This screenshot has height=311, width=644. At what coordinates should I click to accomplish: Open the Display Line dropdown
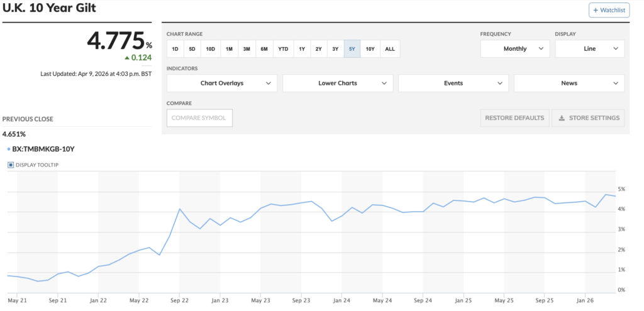coord(589,49)
